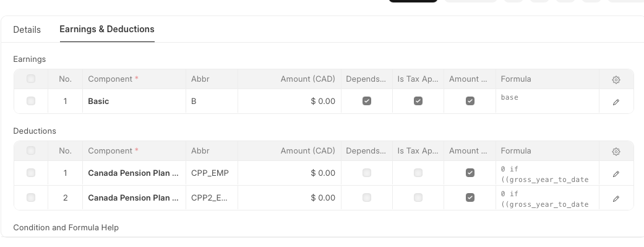Uncheck Amount based on formula for CPP_EMP
The image size is (644, 247).
coord(470,173)
